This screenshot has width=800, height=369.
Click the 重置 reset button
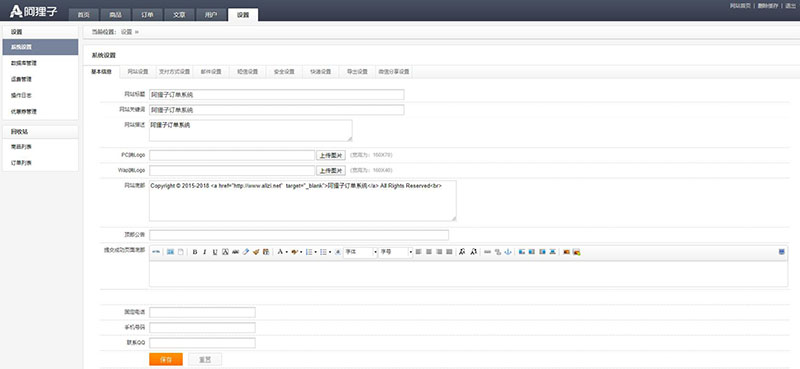[205, 359]
